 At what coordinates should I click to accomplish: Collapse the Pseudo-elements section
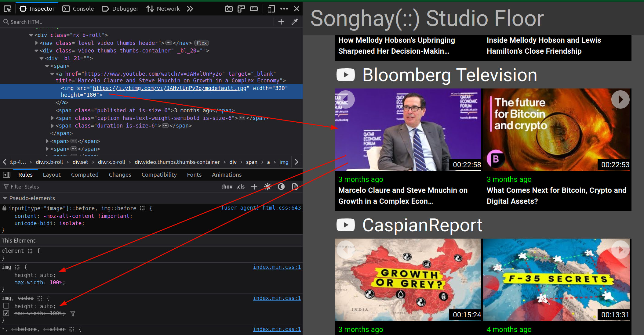point(5,198)
